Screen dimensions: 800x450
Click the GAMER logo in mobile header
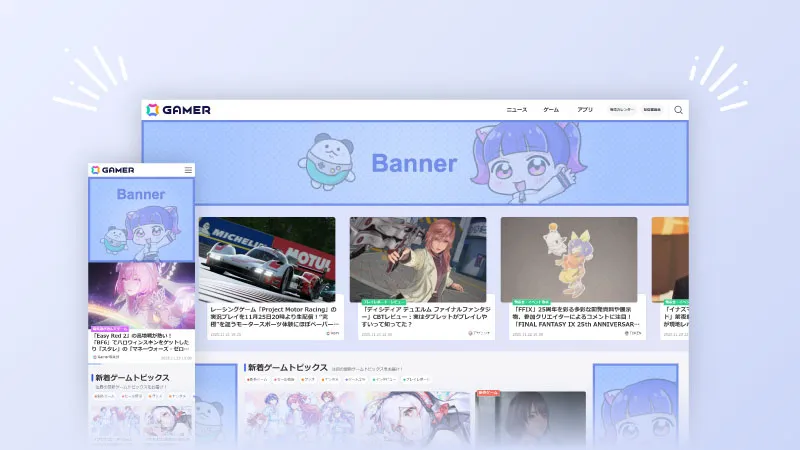[112, 170]
